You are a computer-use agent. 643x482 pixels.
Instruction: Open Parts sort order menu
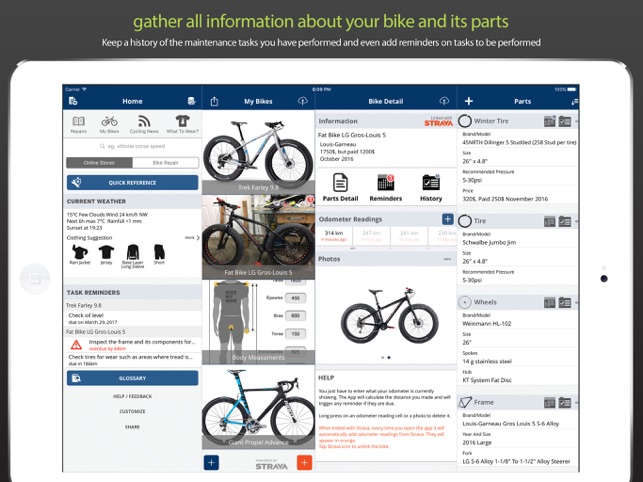[x=575, y=101]
